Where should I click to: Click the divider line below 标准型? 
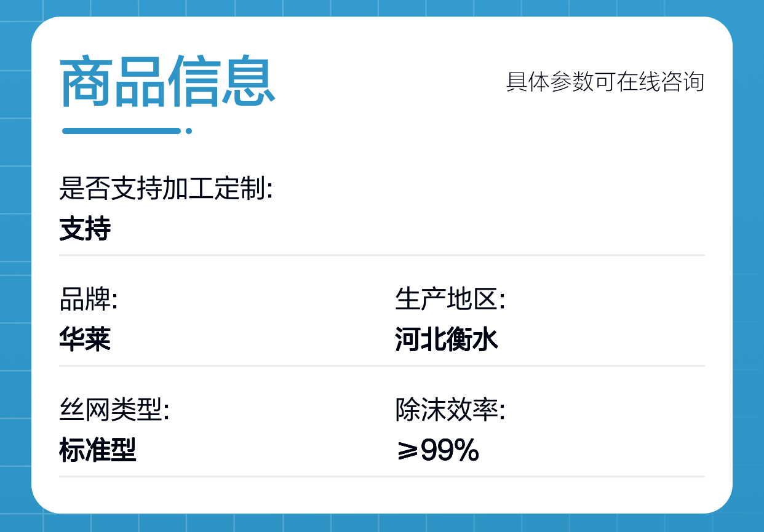tap(381, 477)
